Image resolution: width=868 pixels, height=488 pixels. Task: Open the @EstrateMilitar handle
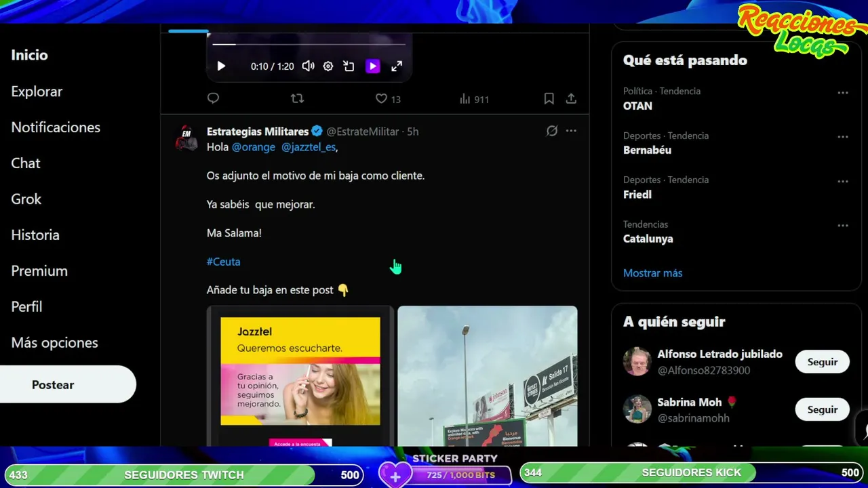pyautogui.click(x=363, y=131)
